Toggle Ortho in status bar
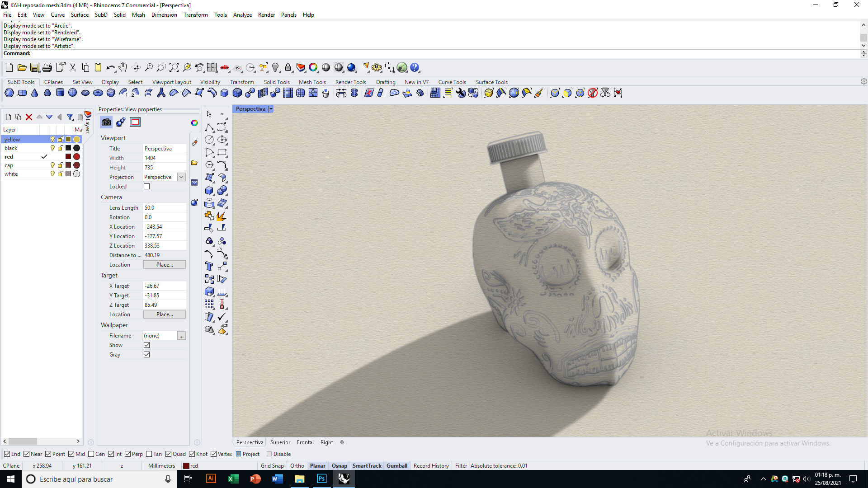 tap(297, 466)
